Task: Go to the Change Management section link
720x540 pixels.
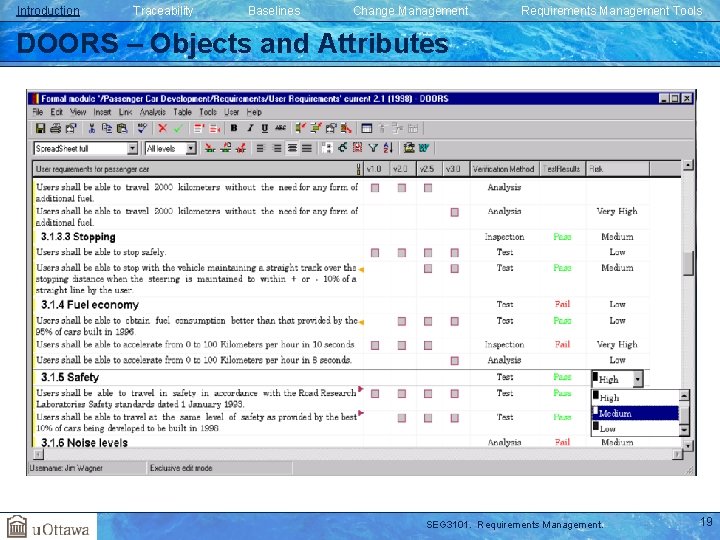Action: (x=411, y=11)
